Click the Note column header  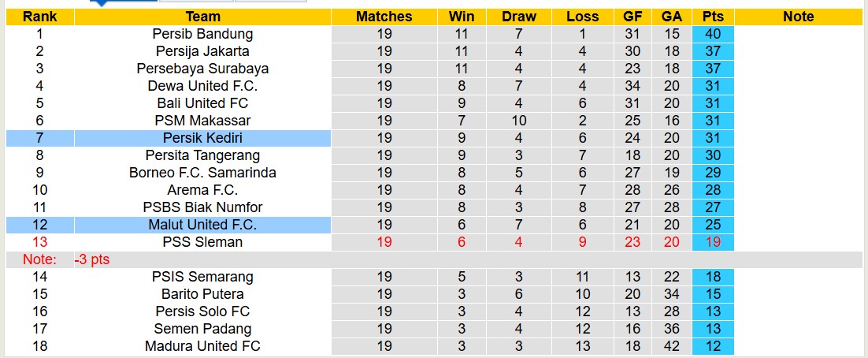click(798, 17)
